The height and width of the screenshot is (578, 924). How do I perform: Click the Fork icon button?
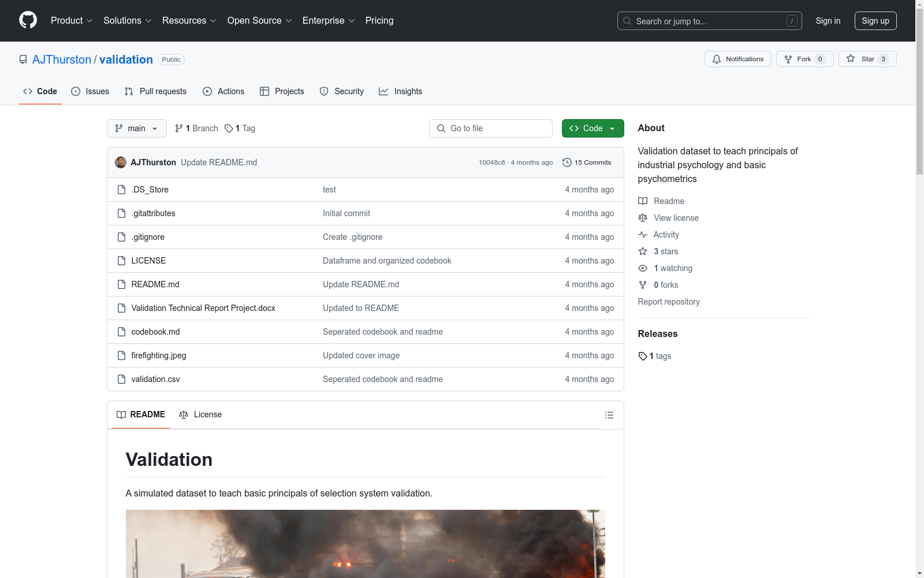tap(788, 59)
